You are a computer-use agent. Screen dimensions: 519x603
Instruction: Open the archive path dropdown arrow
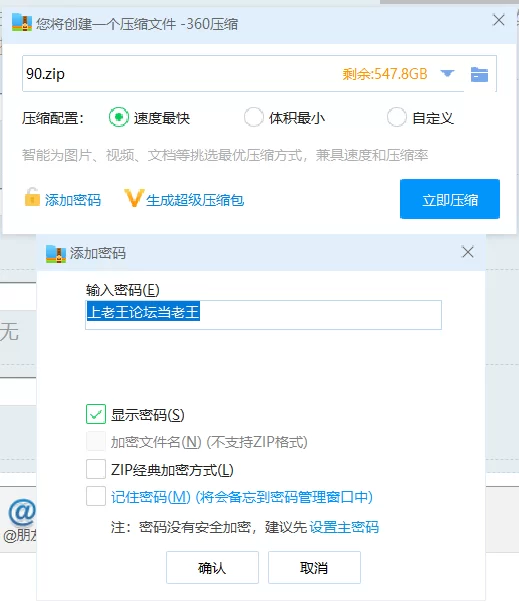447,73
